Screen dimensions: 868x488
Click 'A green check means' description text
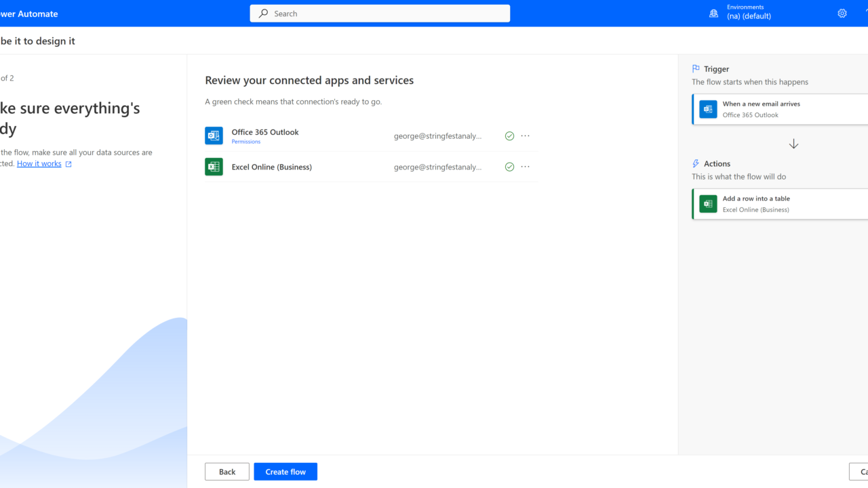point(294,102)
